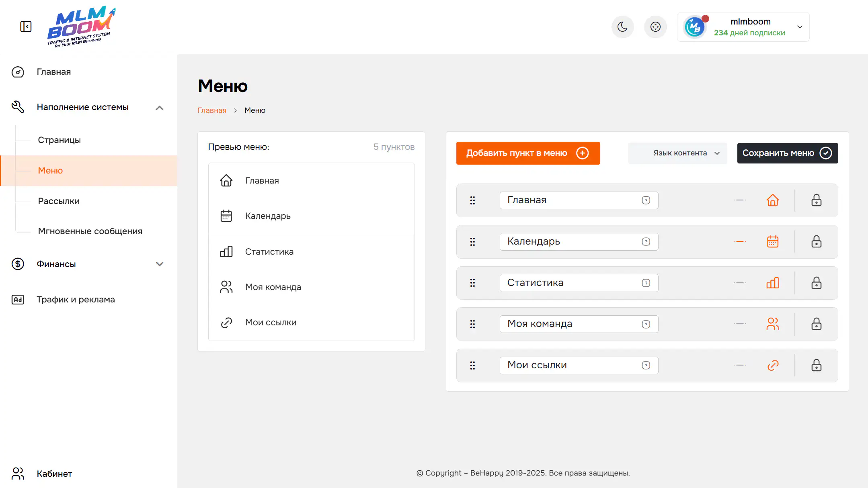
Task: Toggle dark mode with the moon icon
Action: pos(622,27)
